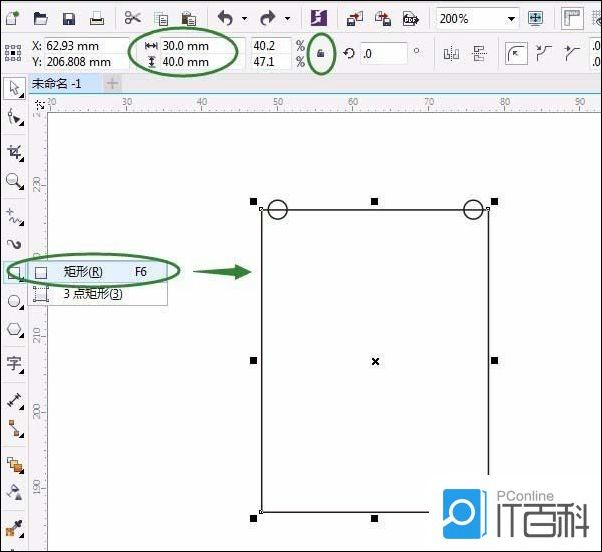602x552 pixels.
Task: Select the Crop tool
Action: [15, 152]
